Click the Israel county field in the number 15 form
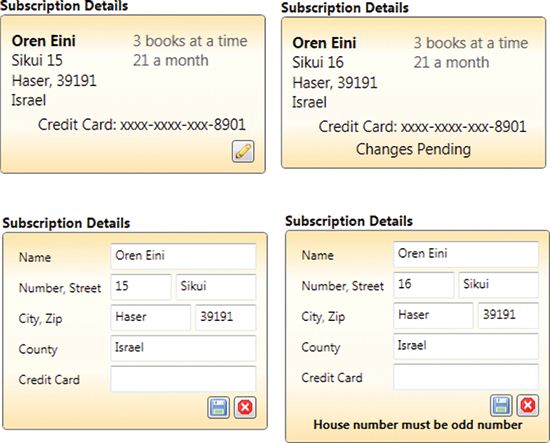This screenshot has height=443, width=550. coord(183,348)
